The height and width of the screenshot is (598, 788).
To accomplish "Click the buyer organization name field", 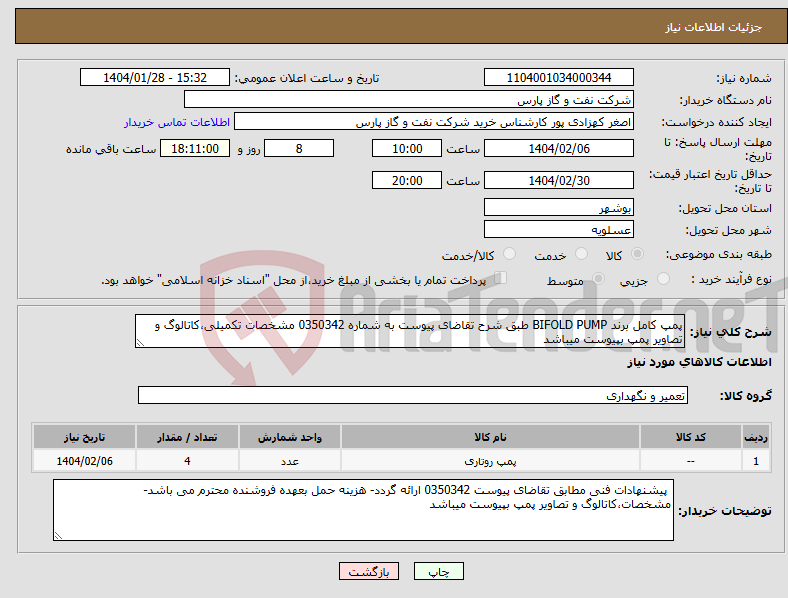I will [409, 99].
